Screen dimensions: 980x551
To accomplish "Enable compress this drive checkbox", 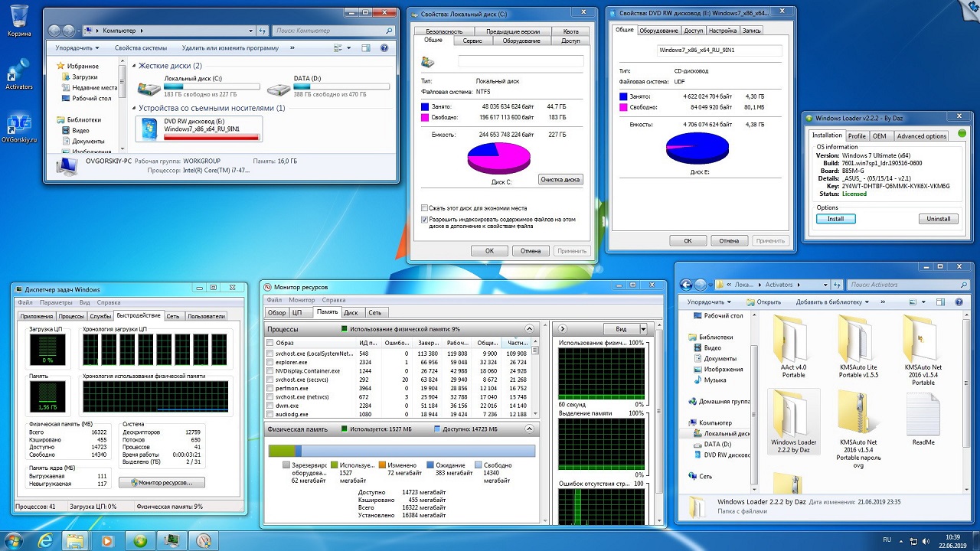I will tap(425, 207).
